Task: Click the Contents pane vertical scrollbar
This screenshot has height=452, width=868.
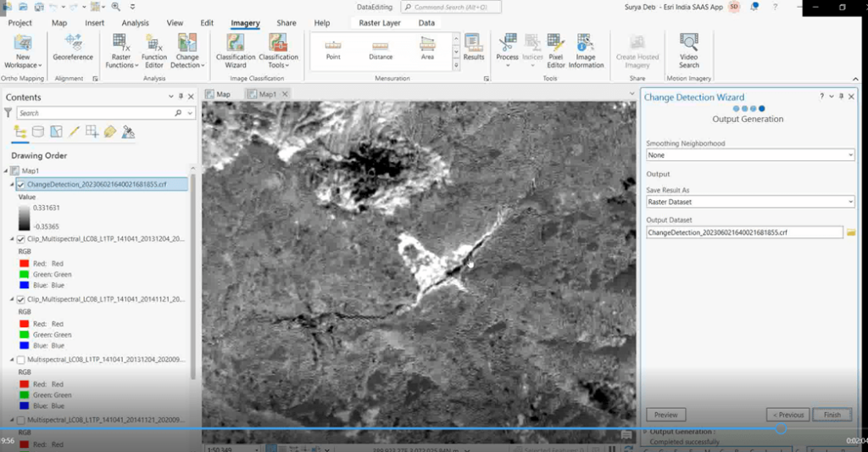Action: pos(192,277)
